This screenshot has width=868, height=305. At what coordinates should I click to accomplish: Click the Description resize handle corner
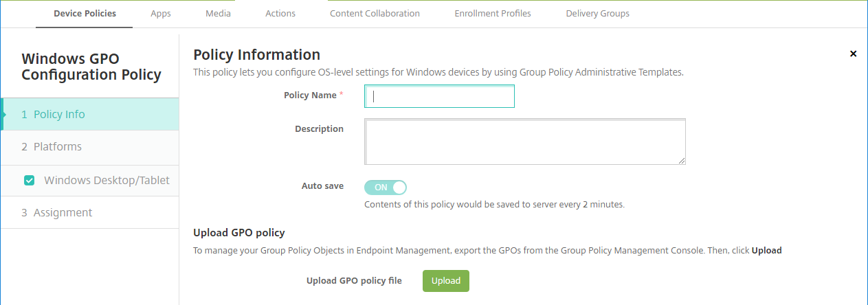682,161
